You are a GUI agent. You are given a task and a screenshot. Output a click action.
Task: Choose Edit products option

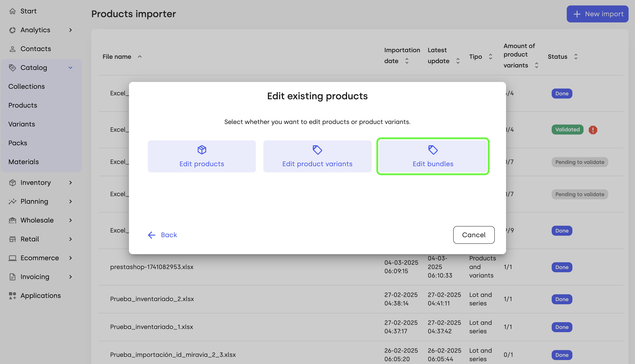[202, 156]
